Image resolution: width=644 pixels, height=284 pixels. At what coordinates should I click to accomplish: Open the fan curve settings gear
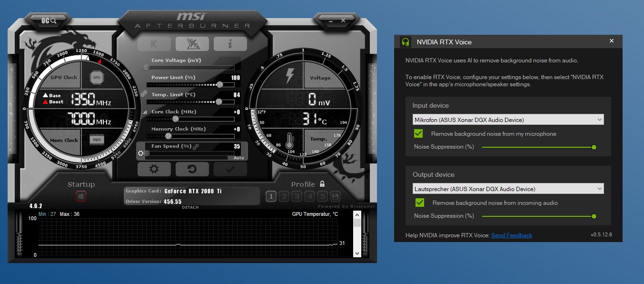141,153
